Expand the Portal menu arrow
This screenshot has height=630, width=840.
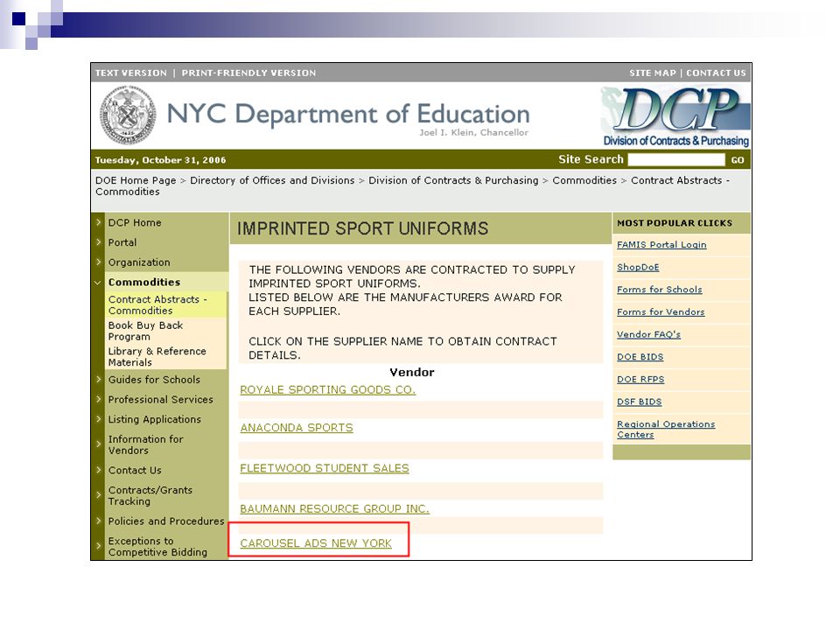[x=99, y=242]
